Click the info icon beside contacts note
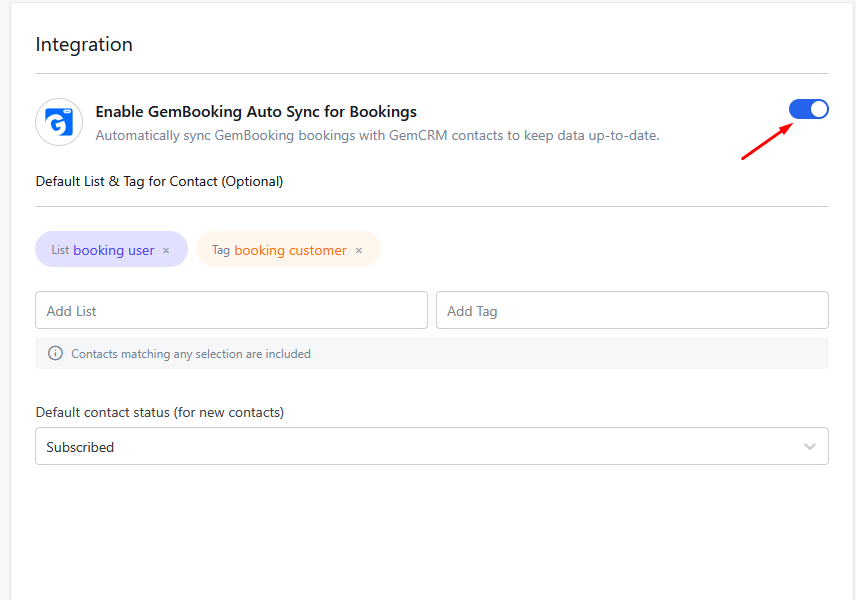The width and height of the screenshot is (856, 600). [x=55, y=353]
